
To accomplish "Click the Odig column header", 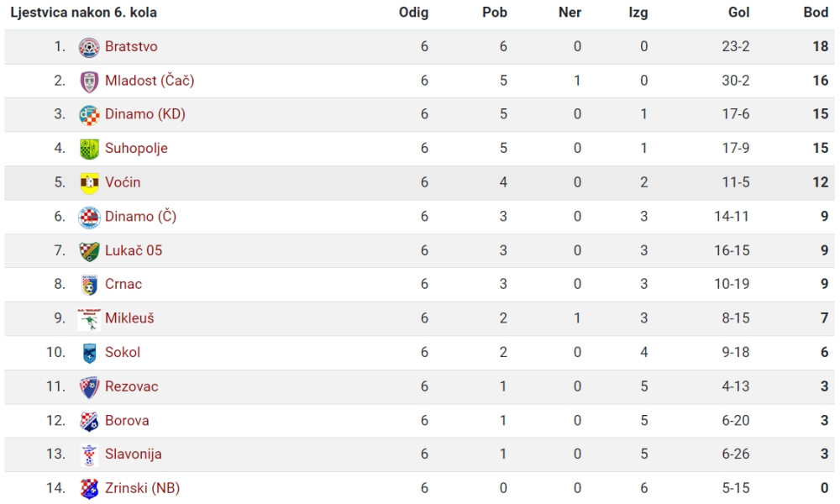I will click(x=413, y=13).
